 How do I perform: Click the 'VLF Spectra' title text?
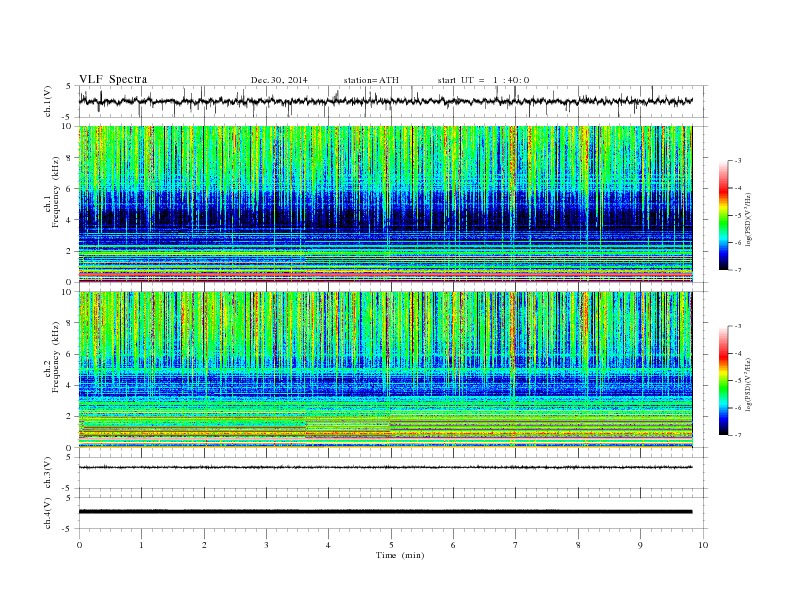[x=113, y=79]
